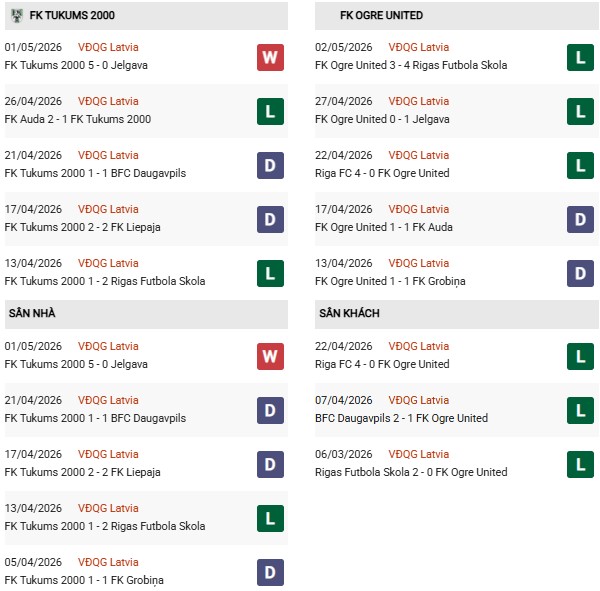
Task: Click the D badge beside FK Ogre United 1 - 1 FK Grobiņa
Action: coord(580,274)
